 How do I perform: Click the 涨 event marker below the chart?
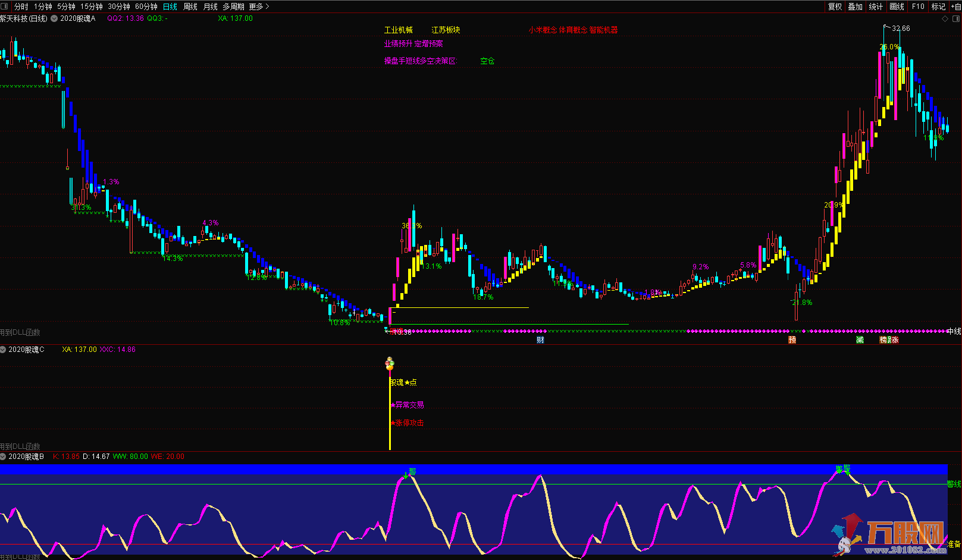click(x=895, y=340)
